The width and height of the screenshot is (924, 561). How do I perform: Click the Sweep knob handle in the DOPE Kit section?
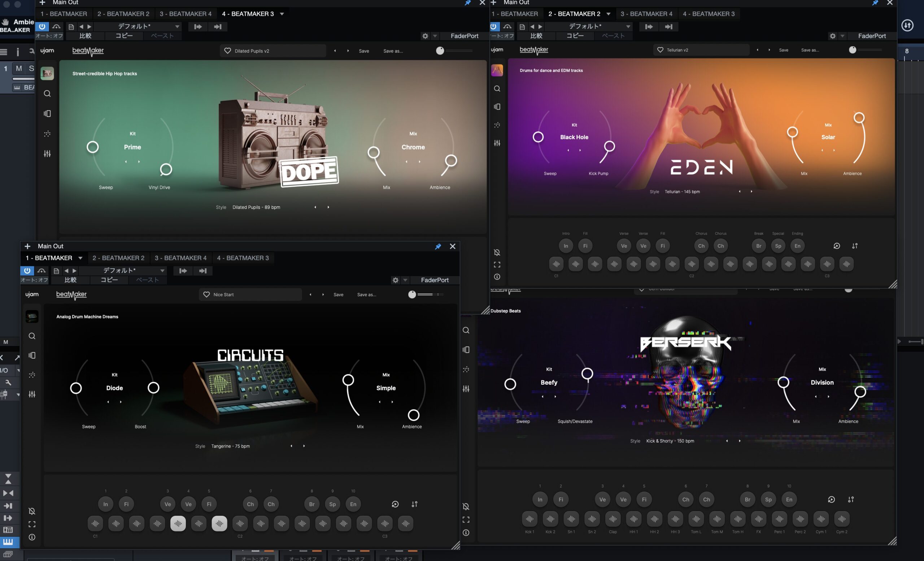[x=93, y=147]
